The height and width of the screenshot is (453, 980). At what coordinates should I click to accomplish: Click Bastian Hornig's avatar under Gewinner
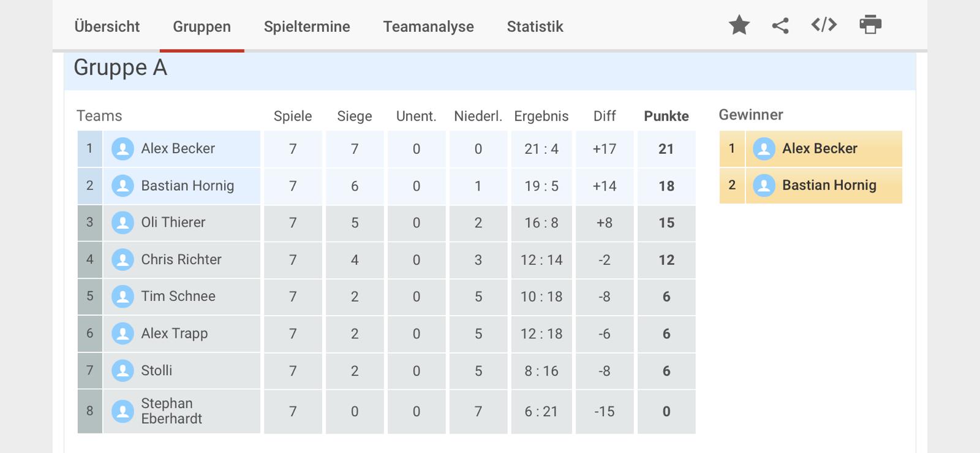click(x=764, y=186)
